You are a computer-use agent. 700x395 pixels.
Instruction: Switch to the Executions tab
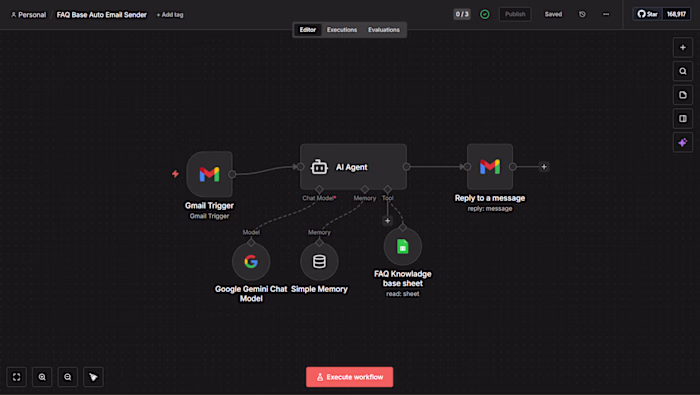[x=342, y=30]
